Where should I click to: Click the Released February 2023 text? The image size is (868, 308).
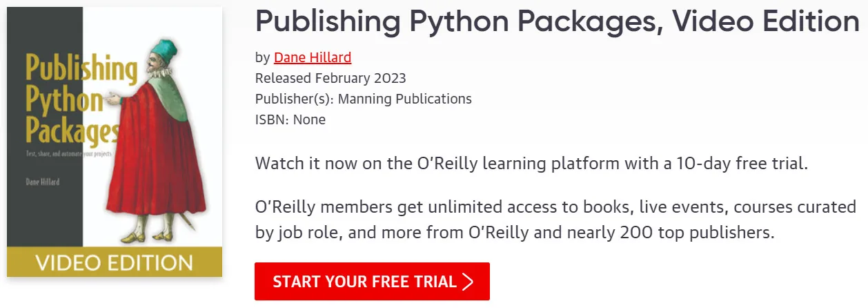point(331,78)
